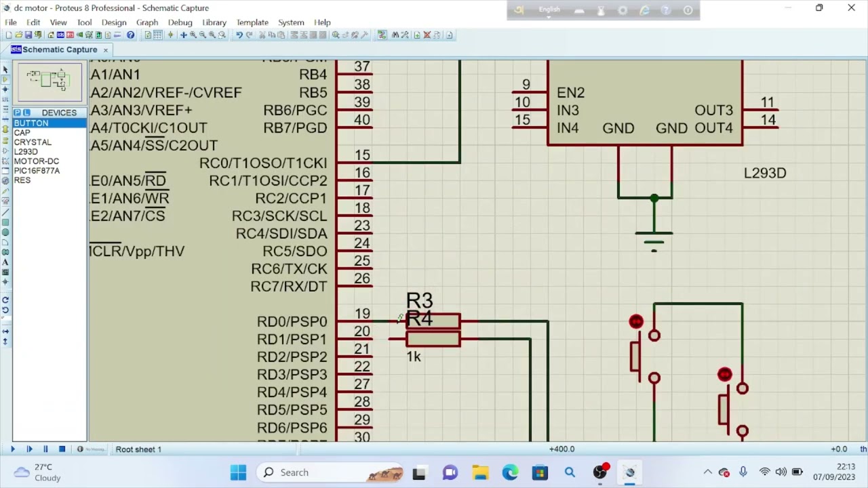Toggle the grid display toolbar icon
The image size is (868, 488).
[157, 35]
